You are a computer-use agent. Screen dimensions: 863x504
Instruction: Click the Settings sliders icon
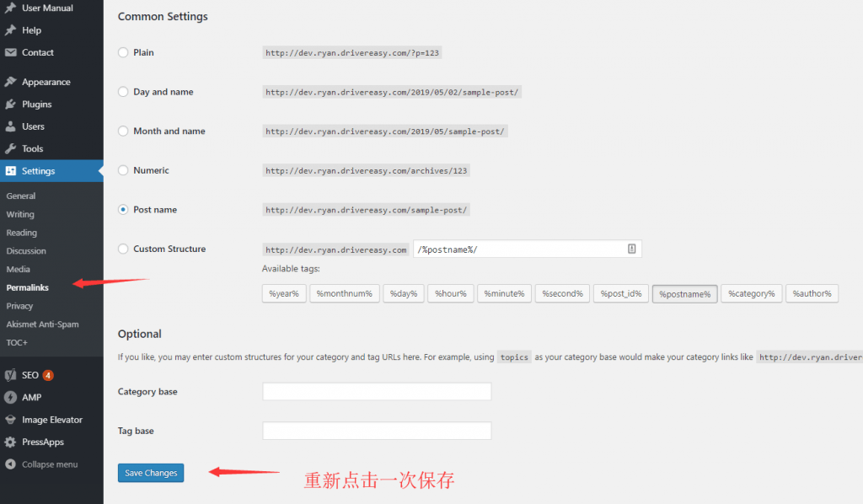(10, 170)
